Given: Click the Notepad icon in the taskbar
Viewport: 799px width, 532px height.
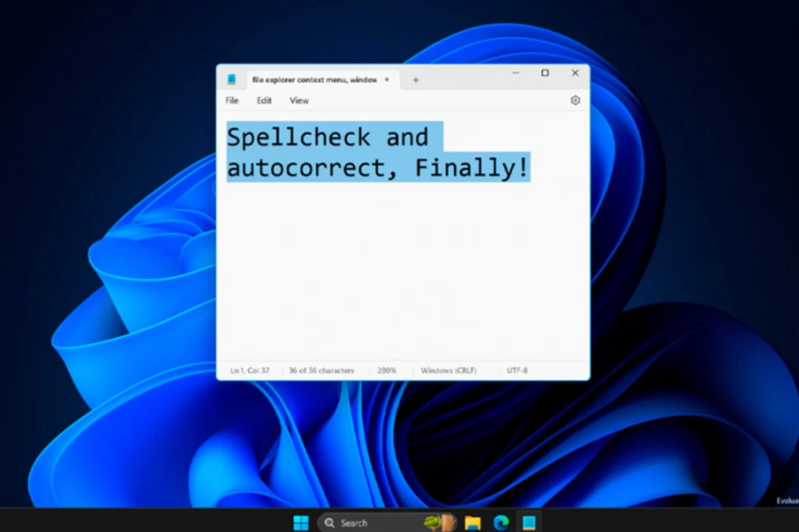Looking at the screenshot, I should [x=529, y=523].
